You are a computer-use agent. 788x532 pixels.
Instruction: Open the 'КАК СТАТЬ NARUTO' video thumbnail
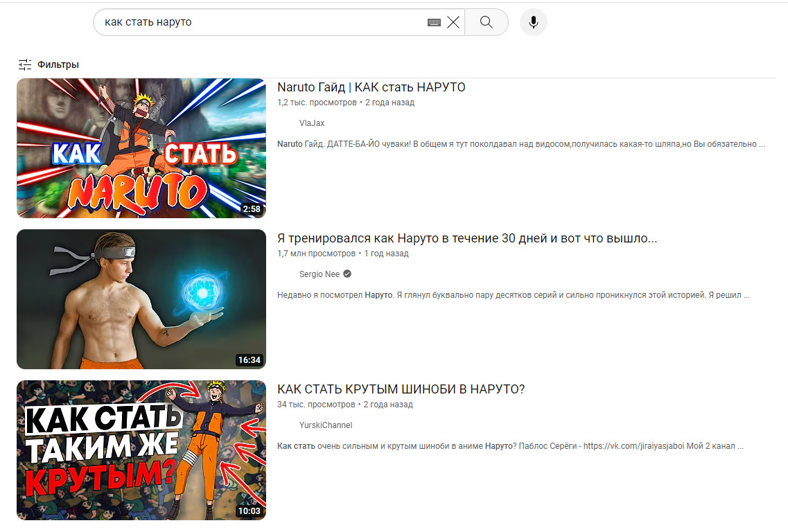pyautogui.click(x=141, y=148)
